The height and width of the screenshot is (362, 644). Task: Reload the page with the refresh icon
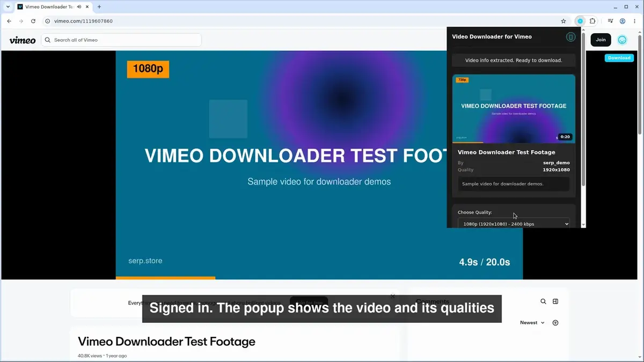click(33, 21)
